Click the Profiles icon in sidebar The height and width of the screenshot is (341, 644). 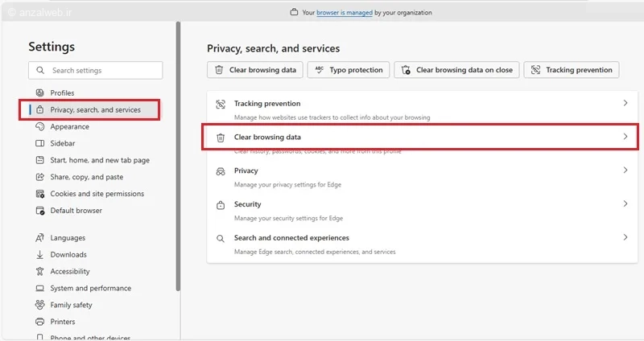tap(40, 93)
